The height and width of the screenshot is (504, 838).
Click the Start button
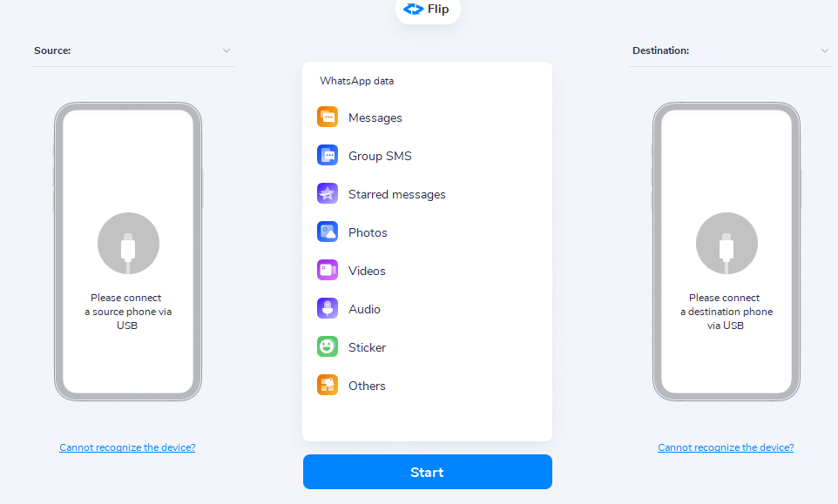tap(428, 472)
